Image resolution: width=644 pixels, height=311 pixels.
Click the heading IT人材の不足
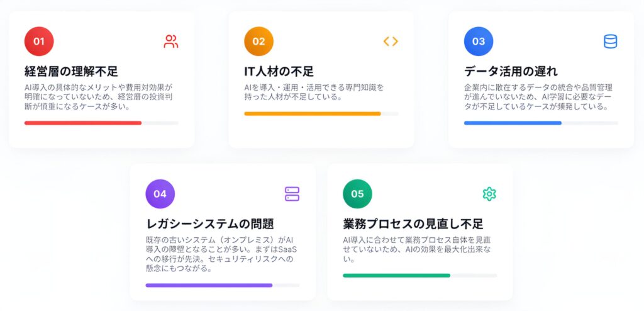click(x=279, y=71)
